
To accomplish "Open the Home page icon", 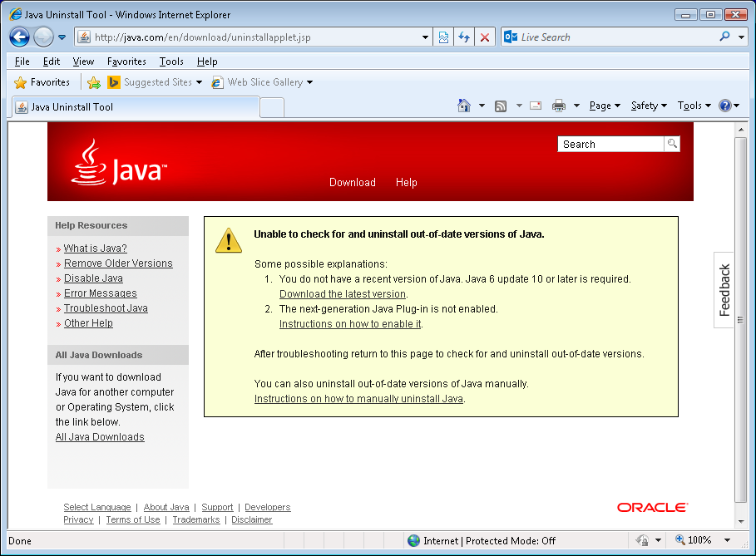I will pyautogui.click(x=464, y=106).
